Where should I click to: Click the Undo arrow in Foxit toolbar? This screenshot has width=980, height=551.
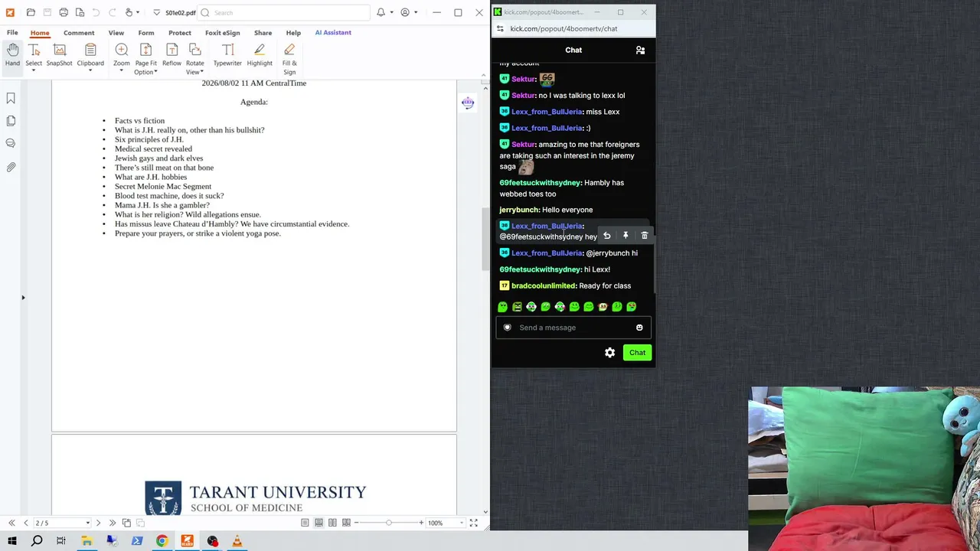pos(96,12)
